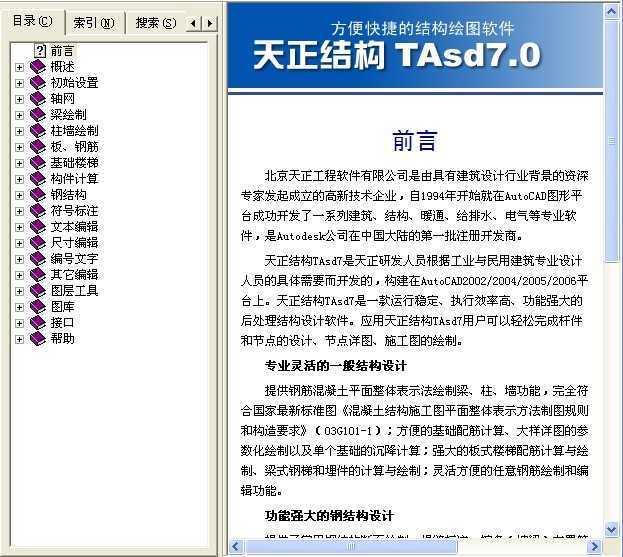Switch to the 索引 tab
Image resolution: width=623 pixels, height=557 pixels.
(94, 23)
